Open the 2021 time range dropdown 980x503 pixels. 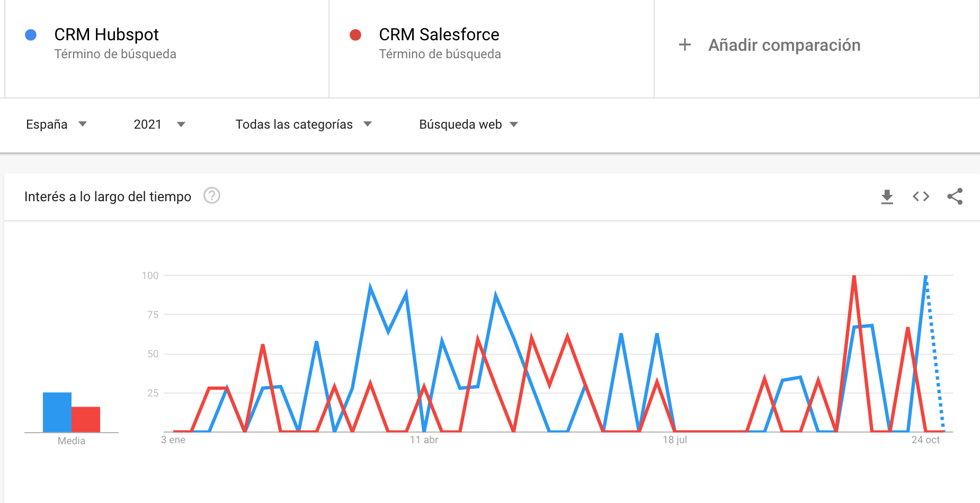coord(159,124)
